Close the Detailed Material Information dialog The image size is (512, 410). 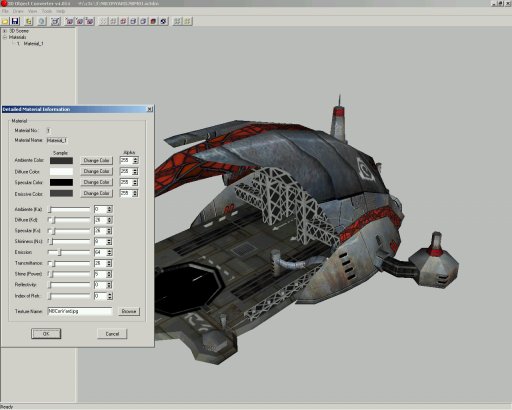pos(150,109)
